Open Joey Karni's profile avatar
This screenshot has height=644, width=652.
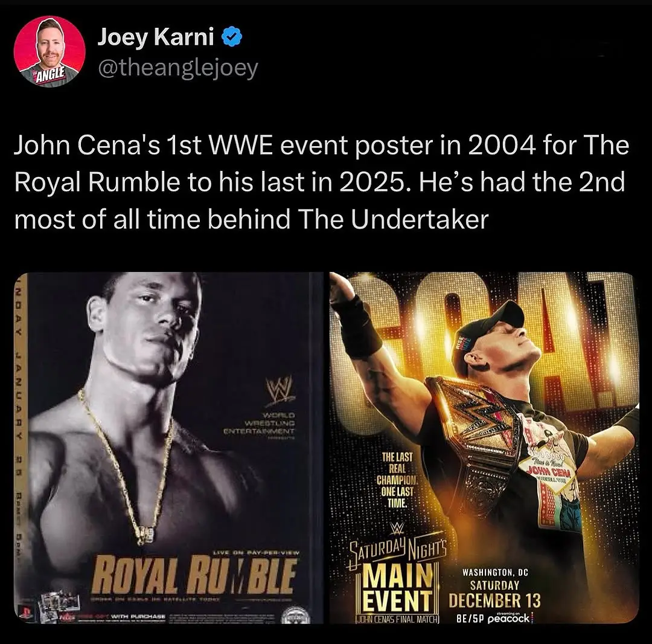50,51
